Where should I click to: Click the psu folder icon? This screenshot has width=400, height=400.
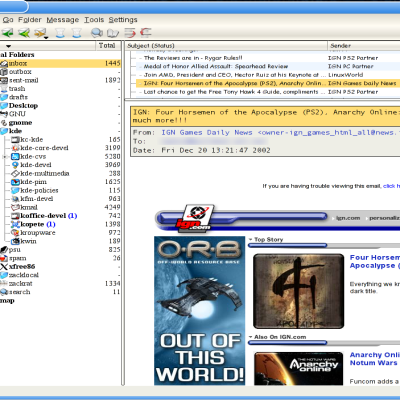point(4,250)
